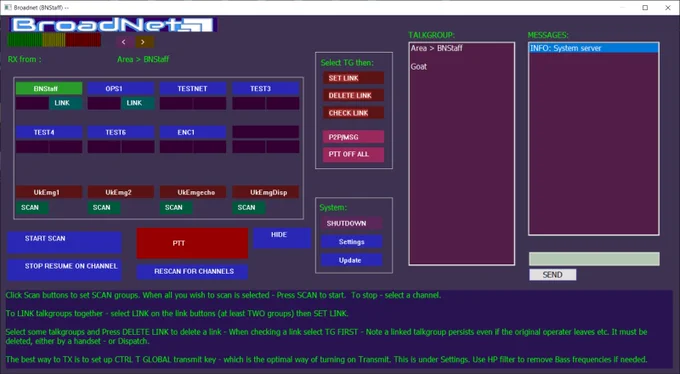Select the UkEmgecho channel

pos(193,192)
